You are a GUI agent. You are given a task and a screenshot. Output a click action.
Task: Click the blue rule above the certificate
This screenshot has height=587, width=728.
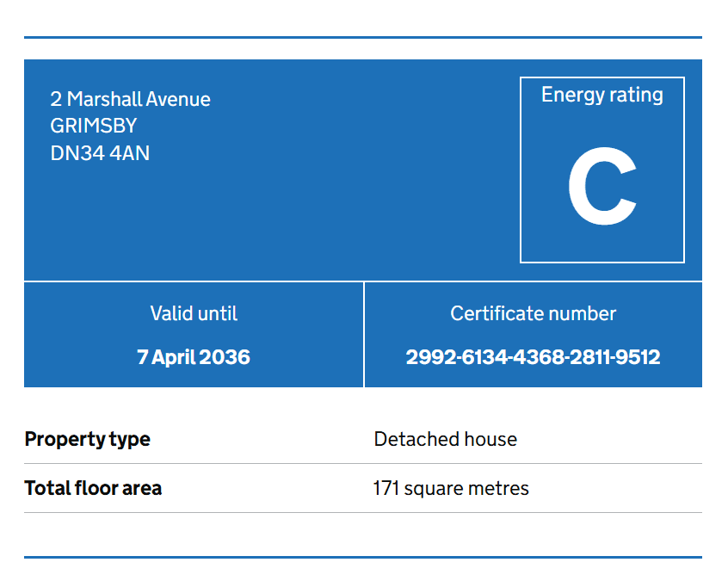pyautogui.click(x=363, y=37)
